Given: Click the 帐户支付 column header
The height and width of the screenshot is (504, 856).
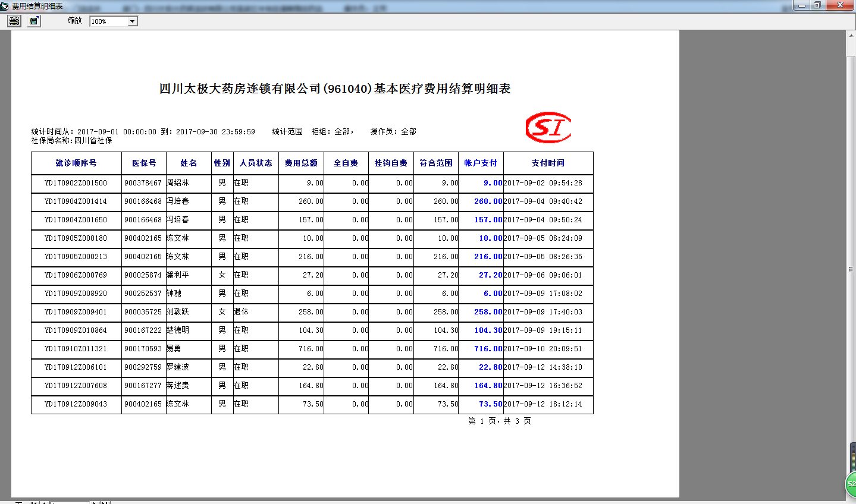Looking at the screenshot, I should click(x=481, y=163).
